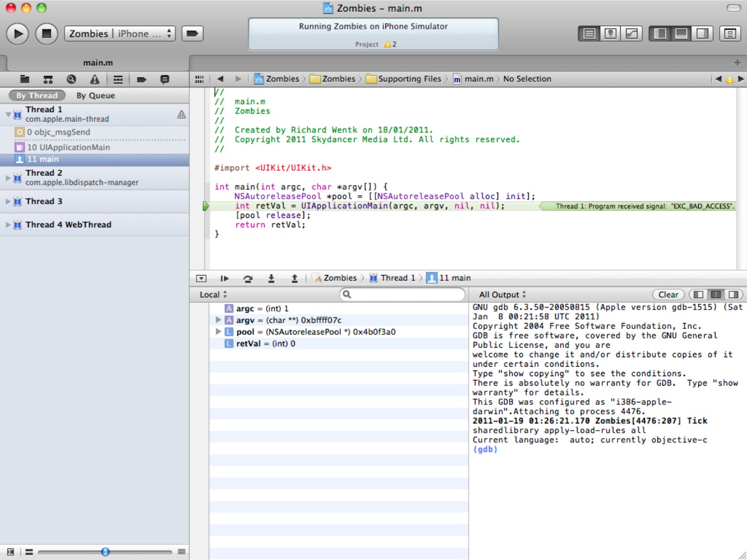The width and height of the screenshot is (747, 560).
Task: Select the 10 UIApplicationMain stack frame
Action: (x=94, y=147)
